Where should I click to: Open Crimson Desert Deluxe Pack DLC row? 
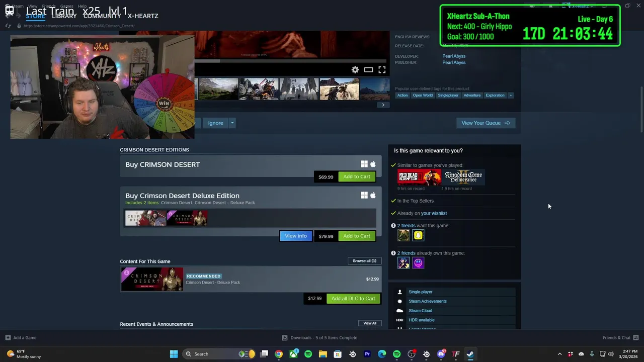click(x=251, y=279)
